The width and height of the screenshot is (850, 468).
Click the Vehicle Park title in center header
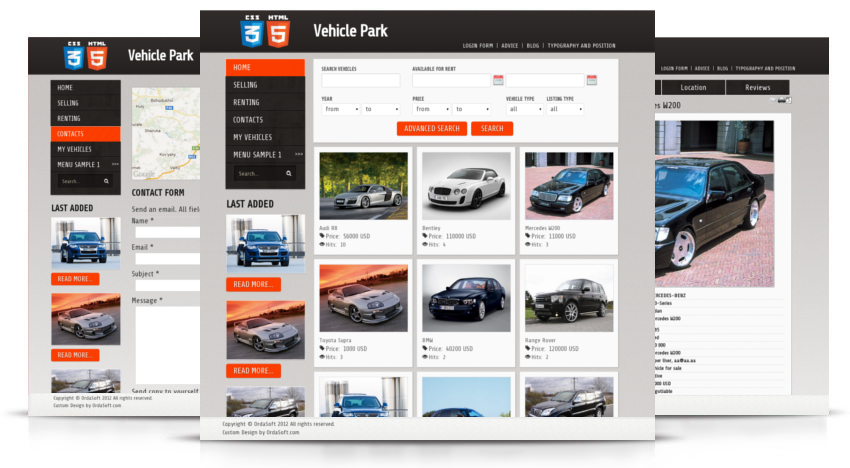point(350,31)
